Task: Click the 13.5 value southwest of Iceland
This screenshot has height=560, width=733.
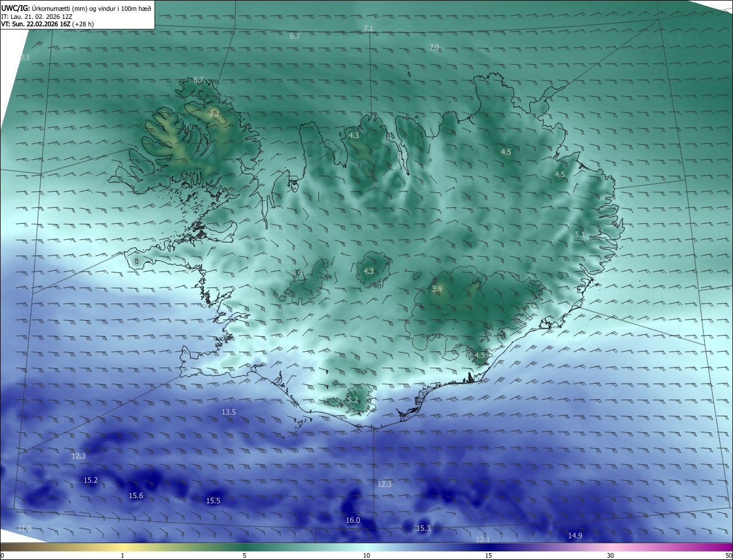Action: tap(228, 412)
